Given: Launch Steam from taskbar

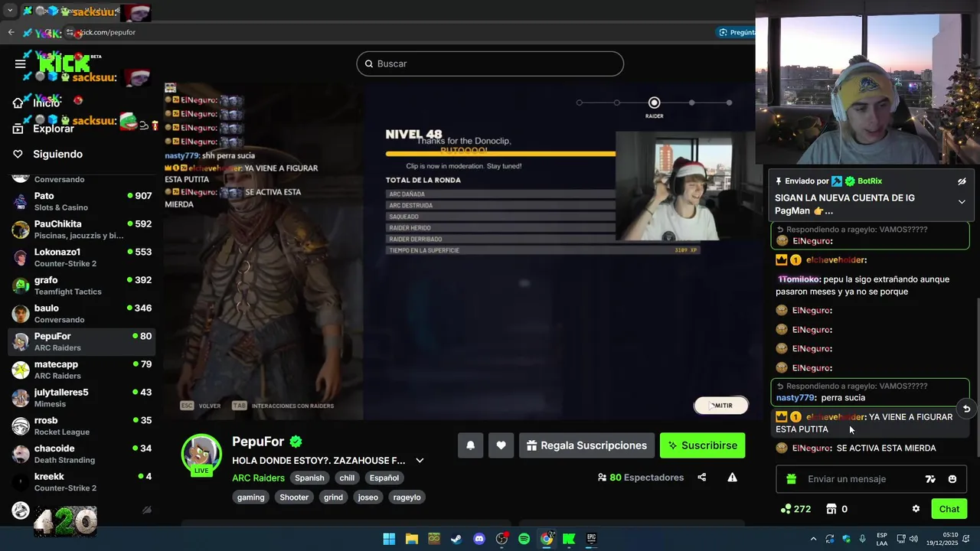Looking at the screenshot, I should point(456,539).
